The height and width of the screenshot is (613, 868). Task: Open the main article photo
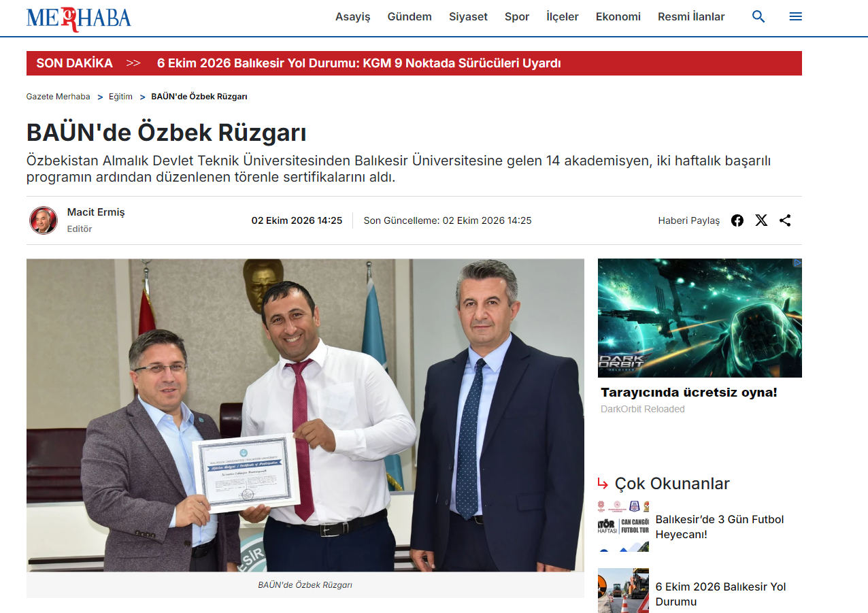[x=305, y=415]
